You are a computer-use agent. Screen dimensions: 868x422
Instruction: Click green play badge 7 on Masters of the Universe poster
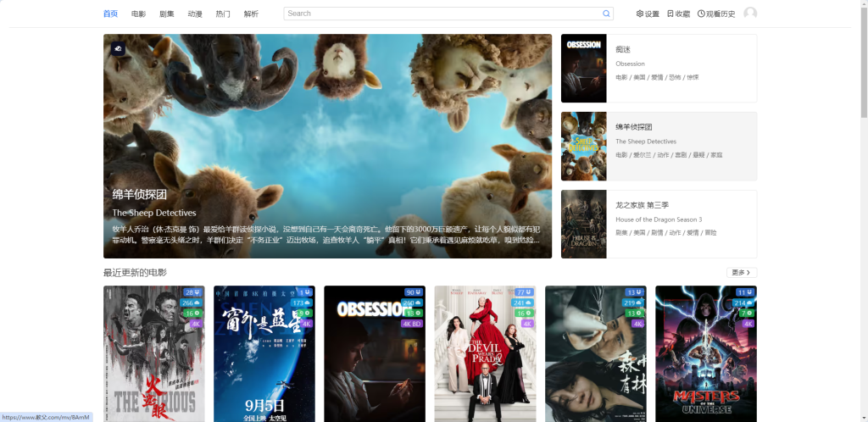[x=747, y=313]
